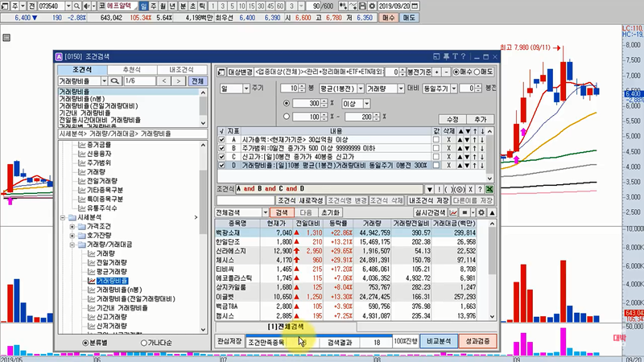Click the 성과검증 button
The width and height of the screenshot is (644, 362).
coord(477,341)
